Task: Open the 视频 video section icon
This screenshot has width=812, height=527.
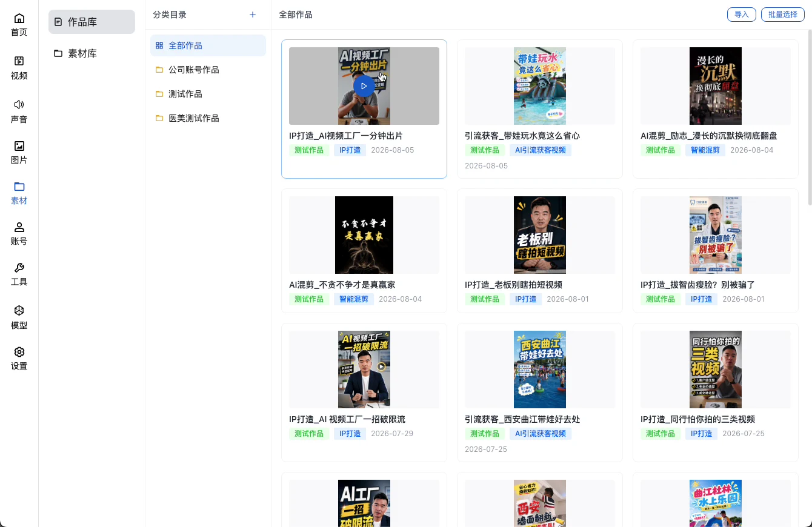Action: [x=19, y=61]
